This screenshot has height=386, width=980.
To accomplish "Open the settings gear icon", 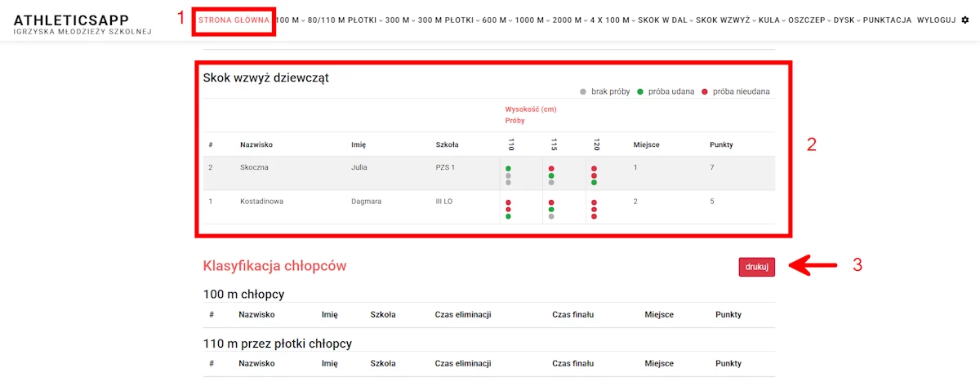I will [964, 20].
